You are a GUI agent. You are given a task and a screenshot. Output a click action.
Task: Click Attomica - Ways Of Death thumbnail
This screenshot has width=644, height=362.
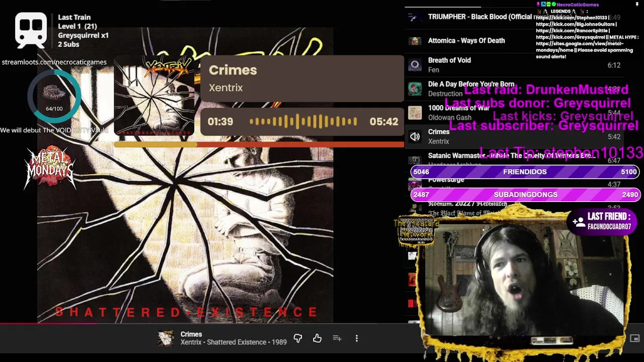pyautogui.click(x=415, y=41)
